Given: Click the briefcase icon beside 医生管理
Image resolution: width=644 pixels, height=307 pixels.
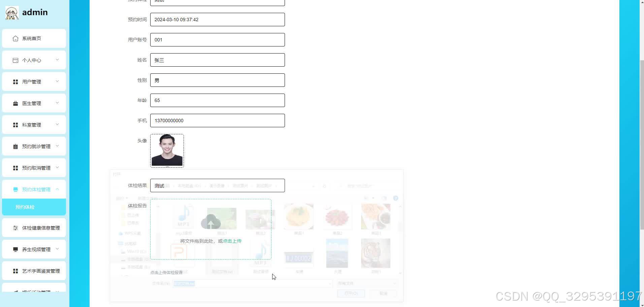Looking at the screenshot, I should pyautogui.click(x=15, y=103).
